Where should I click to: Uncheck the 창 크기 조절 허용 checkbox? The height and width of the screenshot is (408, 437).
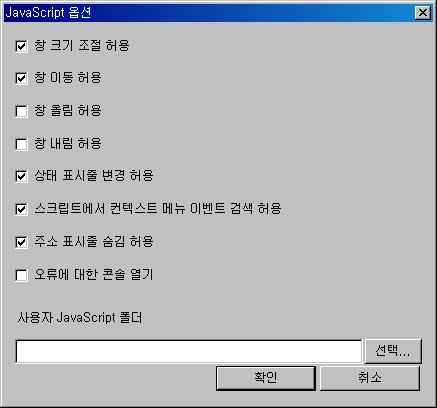(x=21, y=46)
